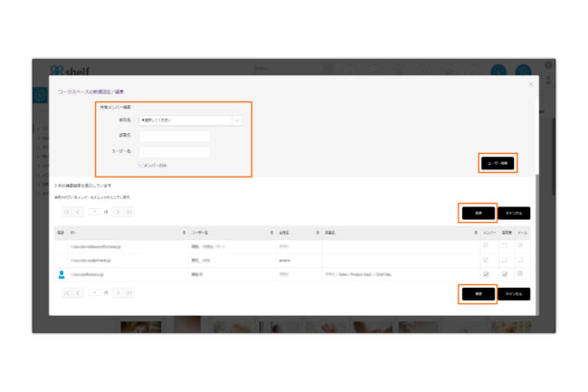The image size is (588, 392).
Task: Click the blue user icon in the third row
Action: [x=62, y=274]
